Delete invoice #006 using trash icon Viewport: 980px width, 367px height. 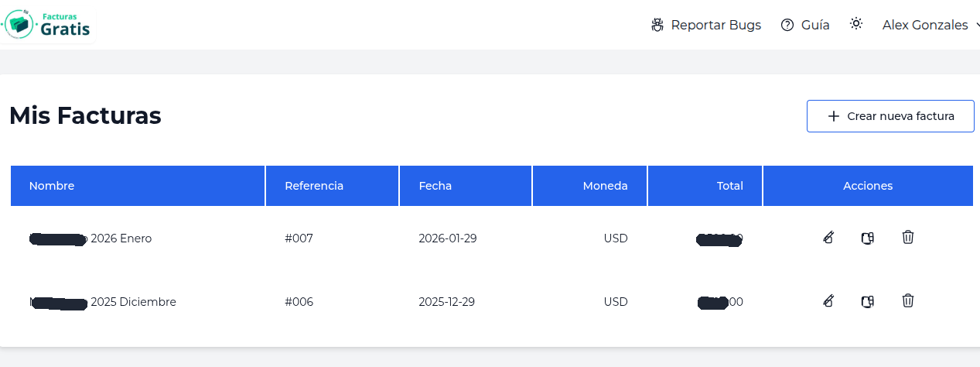click(x=908, y=301)
